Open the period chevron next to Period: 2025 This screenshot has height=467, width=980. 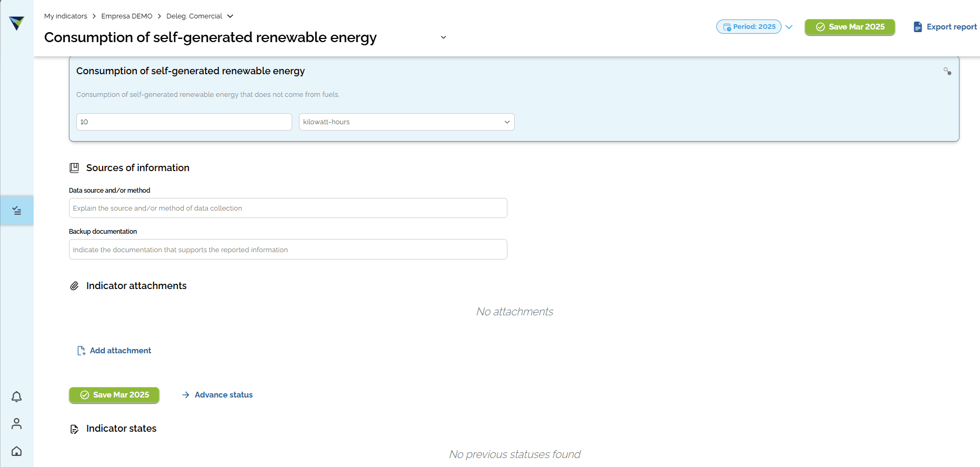(x=789, y=27)
